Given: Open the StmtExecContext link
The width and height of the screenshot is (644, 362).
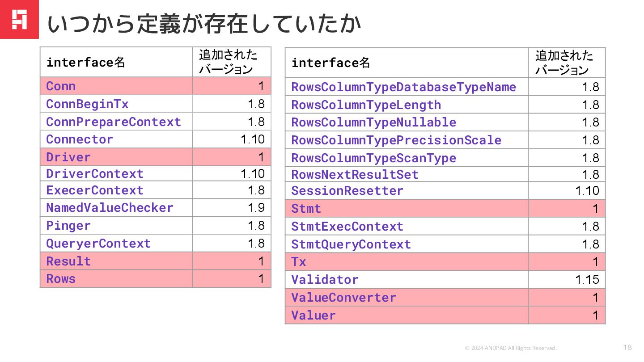Looking at the screenshot, I should coord(347,227).
